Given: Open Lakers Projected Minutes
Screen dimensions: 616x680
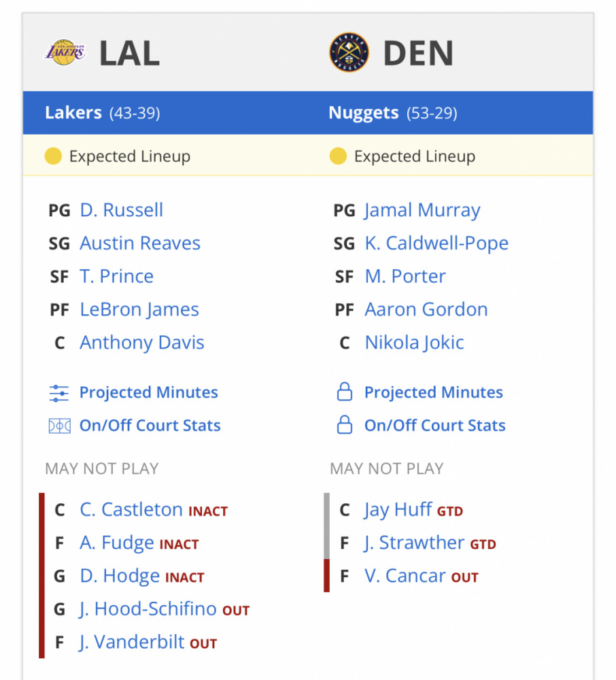Looking at the screenshot, I should pyautogui.click(x=149, y=392).
